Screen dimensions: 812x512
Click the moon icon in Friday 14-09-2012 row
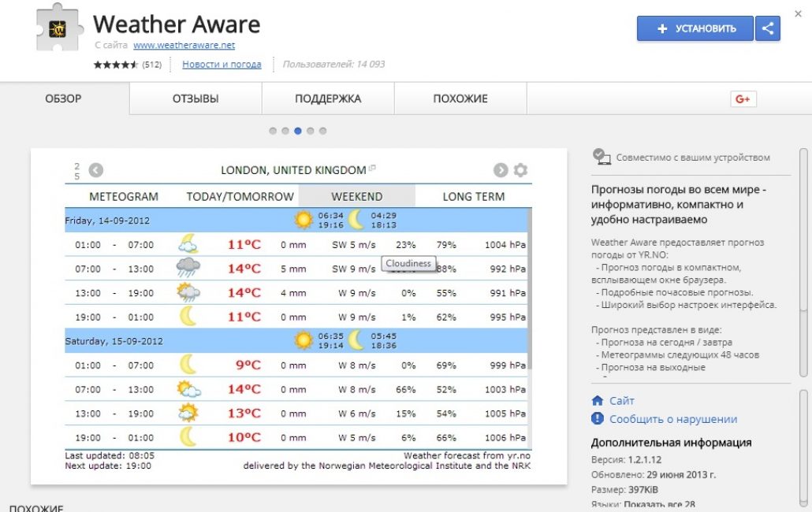(356, 220)
